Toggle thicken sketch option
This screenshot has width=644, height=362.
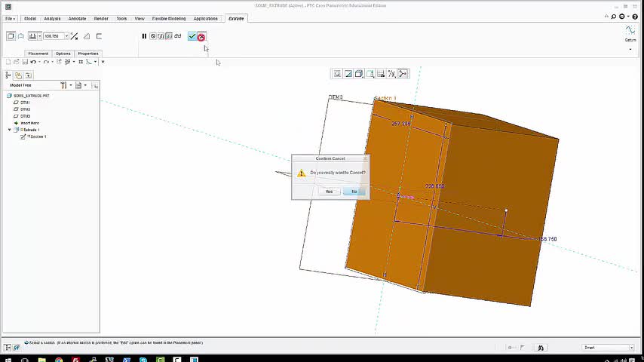99,36
